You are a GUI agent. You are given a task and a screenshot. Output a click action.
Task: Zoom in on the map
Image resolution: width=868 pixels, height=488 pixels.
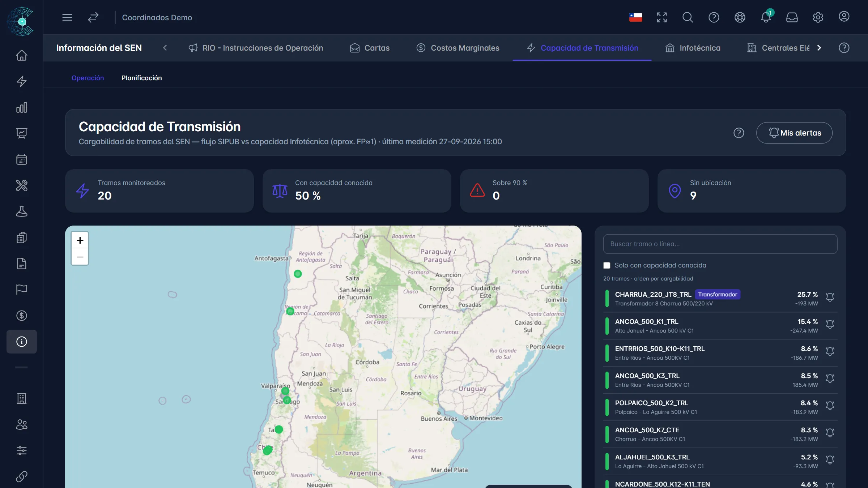click(x=80, y=240)
